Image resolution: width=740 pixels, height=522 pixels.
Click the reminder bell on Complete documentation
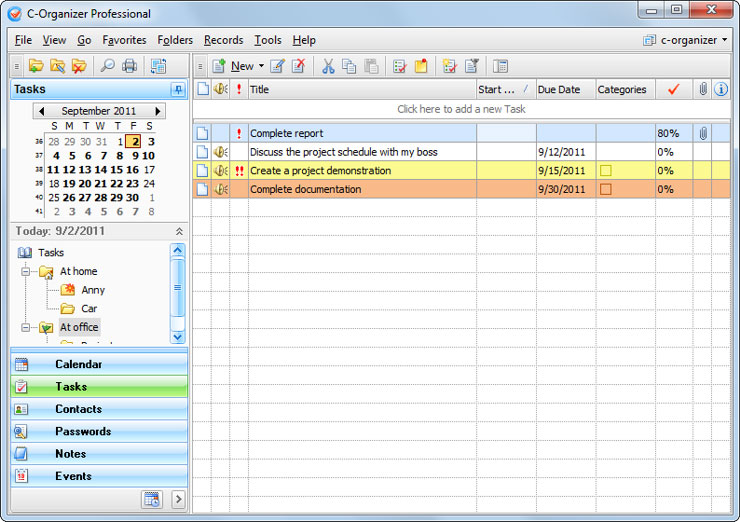tap(220, 189)
